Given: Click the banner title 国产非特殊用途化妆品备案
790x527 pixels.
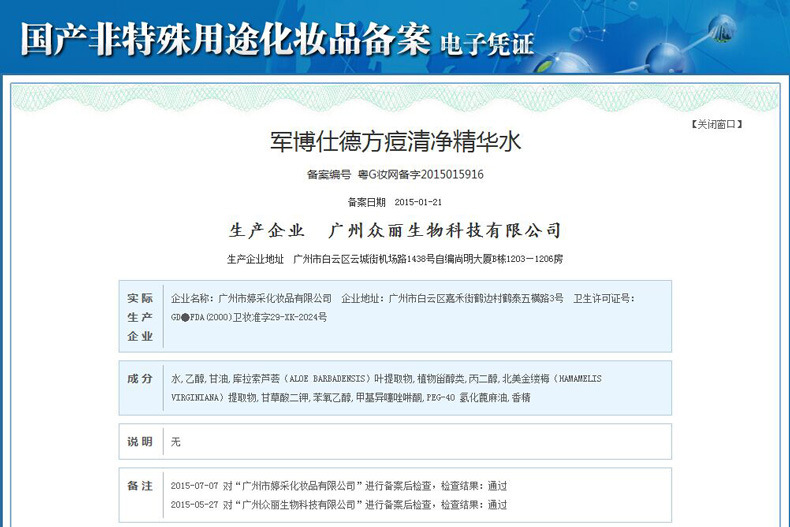Looking at the screenshot, I should pos(226,38).
